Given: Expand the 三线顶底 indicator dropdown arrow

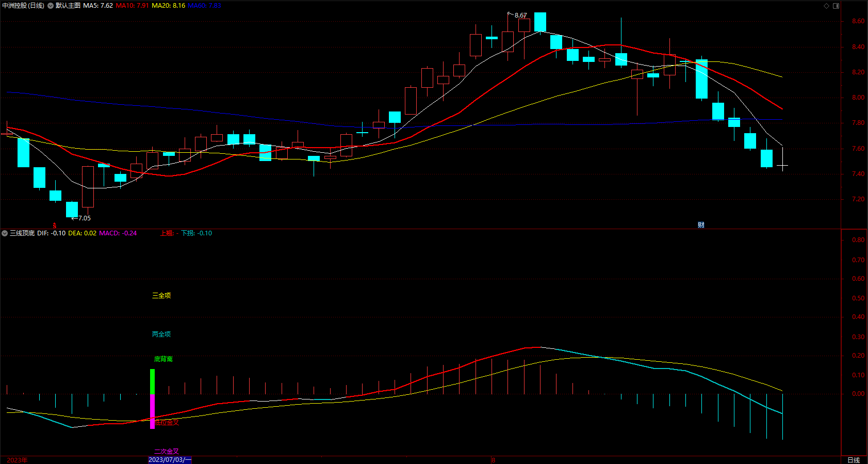Looking at the screenshot, I should (x=5, y=233).
